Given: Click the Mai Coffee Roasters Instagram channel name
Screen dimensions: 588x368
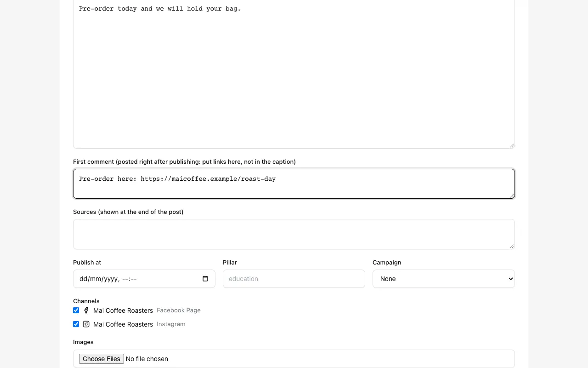Looking at the screenshot, I should tap(123, 324).
